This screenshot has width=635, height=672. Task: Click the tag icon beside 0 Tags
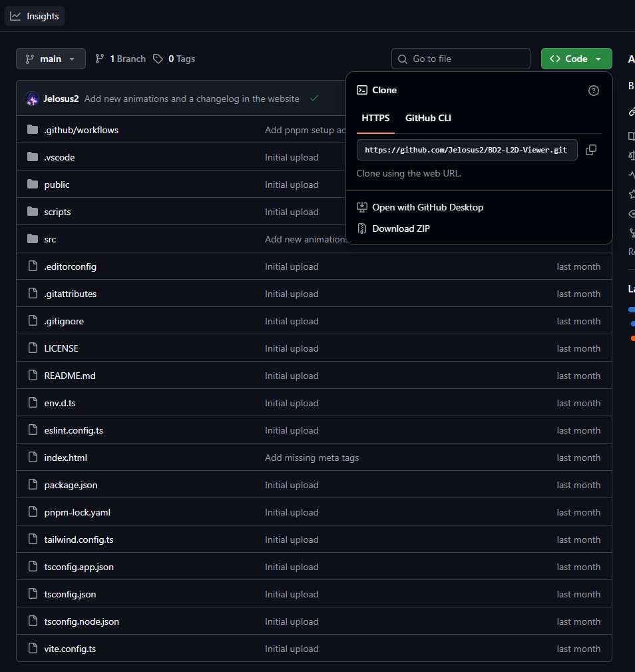tap(158, 59)
